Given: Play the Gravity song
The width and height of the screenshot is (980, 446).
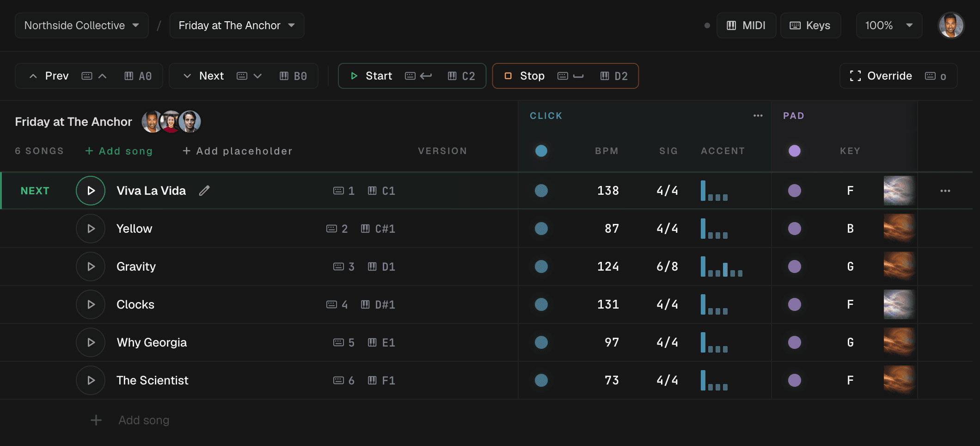Looking at the screenshot, I should tap(91, 266).
